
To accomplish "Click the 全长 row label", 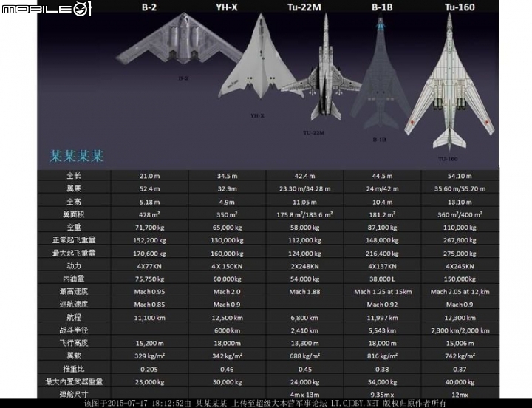I will point(74,176).
